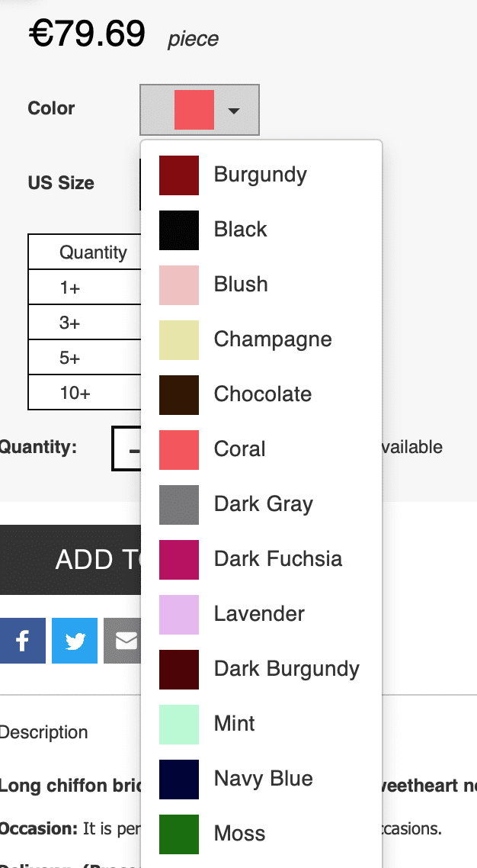Click the US Size dropdown box
The height and width of the screenshot is (868, 477).
coord(141,183)
